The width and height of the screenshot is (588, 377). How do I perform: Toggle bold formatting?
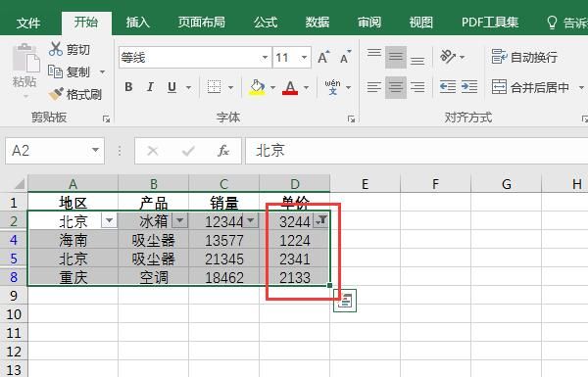tap(128, 87)
